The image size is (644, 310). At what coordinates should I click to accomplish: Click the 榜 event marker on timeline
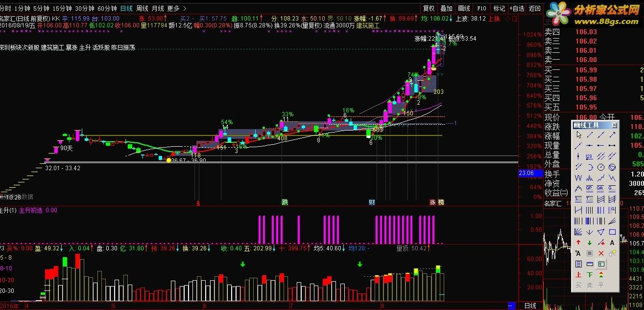pyautogui.click(x=441, y=202)
